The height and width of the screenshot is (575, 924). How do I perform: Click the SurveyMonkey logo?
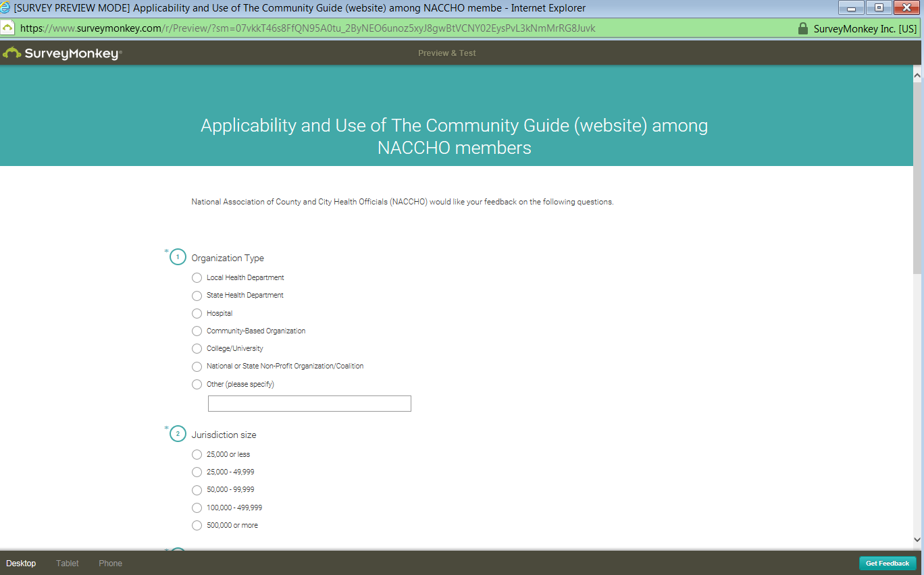click(x=62, y=53)
